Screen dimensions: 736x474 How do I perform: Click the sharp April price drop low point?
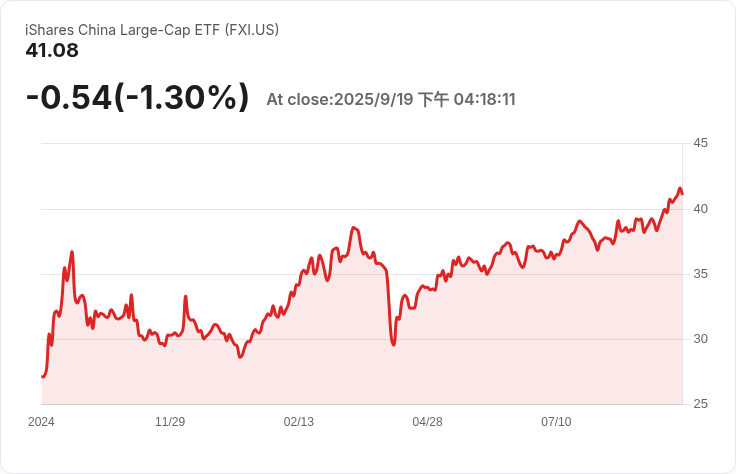[393, 344]
